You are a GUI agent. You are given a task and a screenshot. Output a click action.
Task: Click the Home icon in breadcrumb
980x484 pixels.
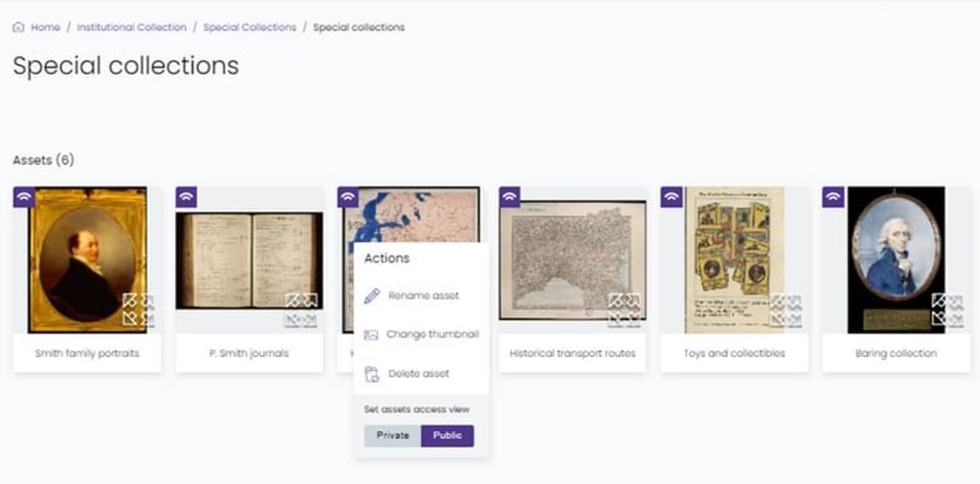click(x=19, y=27)
